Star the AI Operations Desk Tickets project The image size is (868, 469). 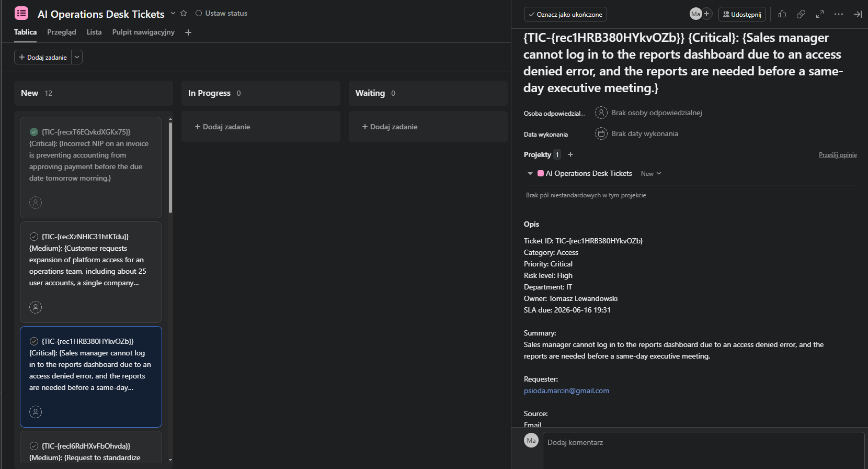(184, 13)
